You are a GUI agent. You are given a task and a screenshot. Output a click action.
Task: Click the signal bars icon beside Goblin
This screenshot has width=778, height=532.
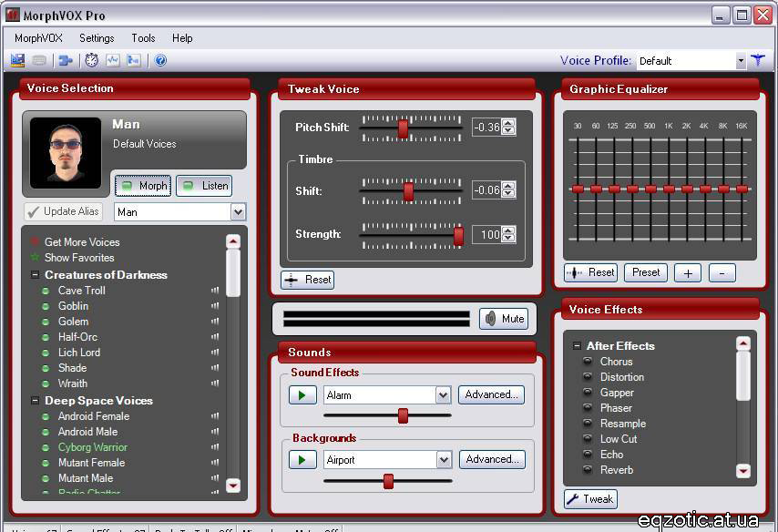[215, 306]
